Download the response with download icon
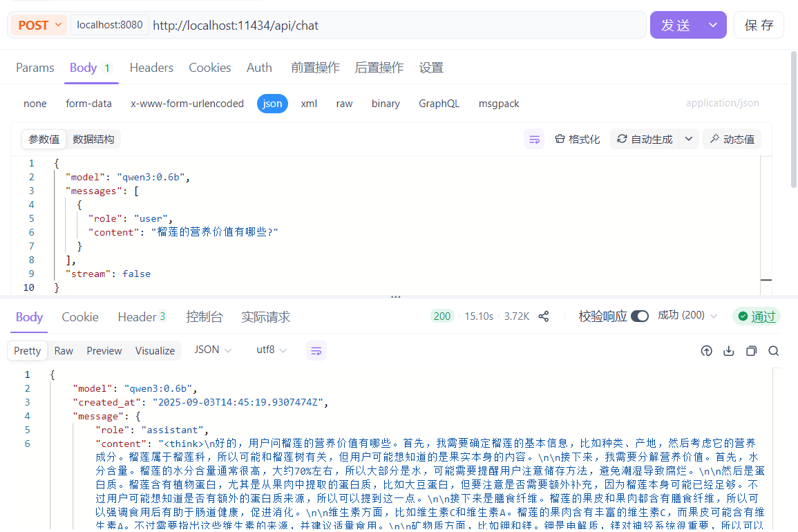Screen dimensions: 798x532 [729, 351]
